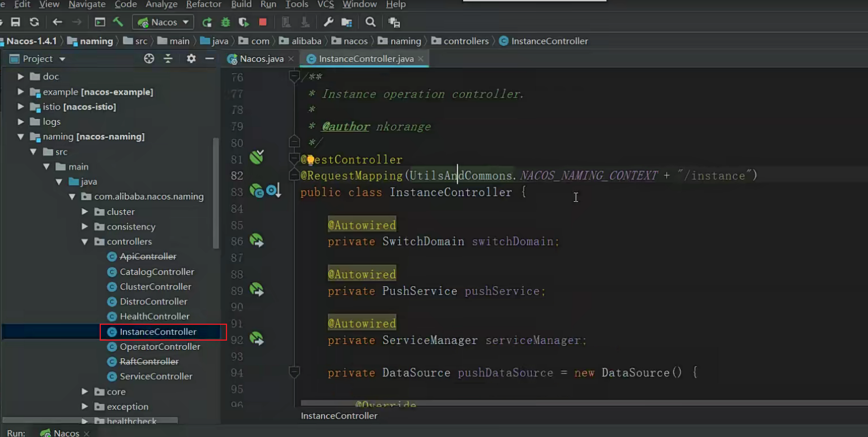The height and width of the screenshot is (437, 868).
Task: Open Project Structure from toolbar
Action: point(347,22)
